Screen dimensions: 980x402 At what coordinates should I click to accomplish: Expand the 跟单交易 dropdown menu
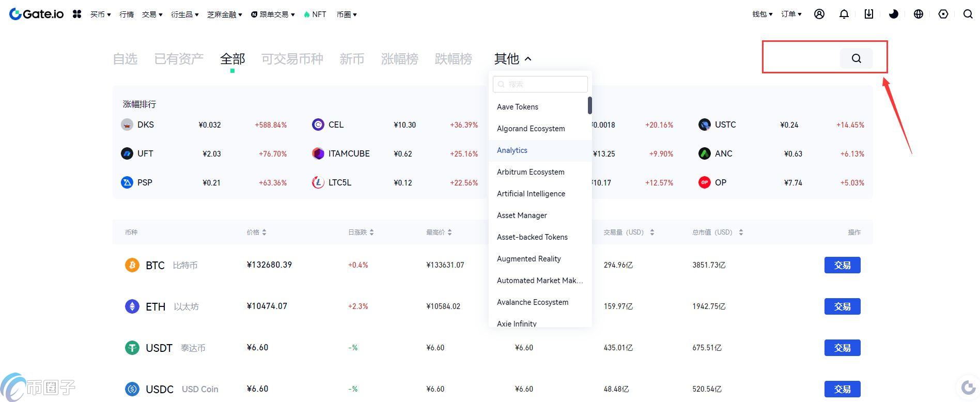(x=273, y=14)
